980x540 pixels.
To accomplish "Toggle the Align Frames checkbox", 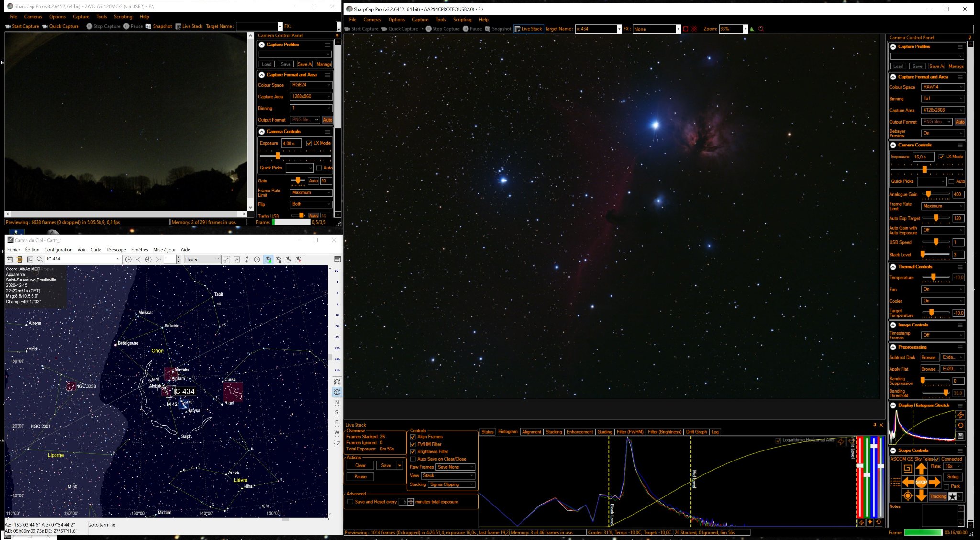I will (x=413, y=437).
